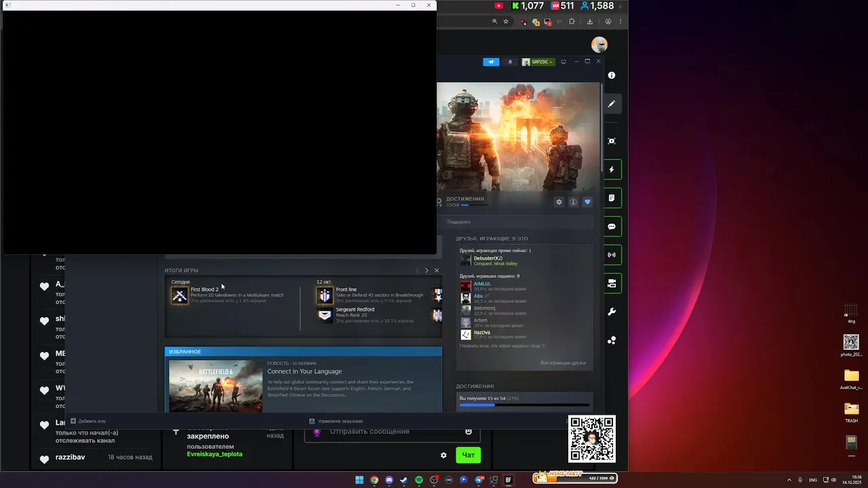Open browser extensions puzzle icon
This screenshot has width=868, height=488.
(x=572, y=22)
